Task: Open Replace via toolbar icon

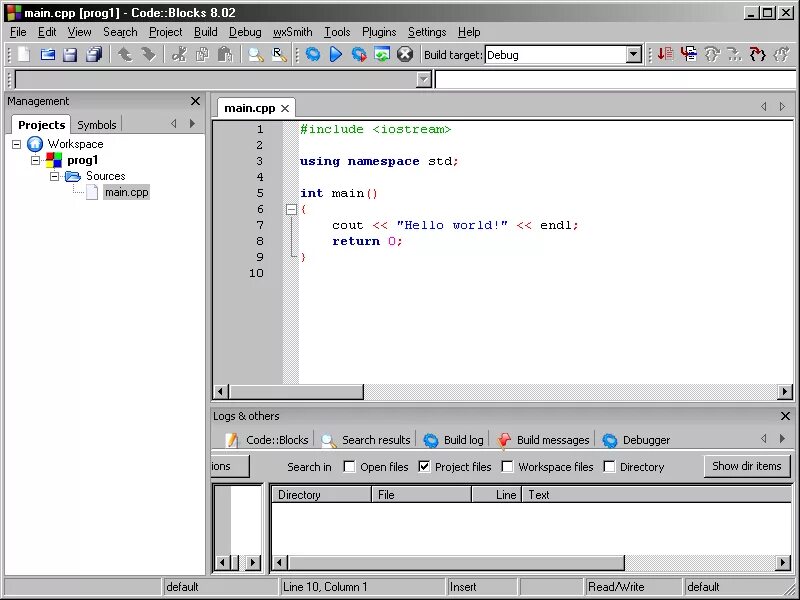Action: click(x=279, y=54)
